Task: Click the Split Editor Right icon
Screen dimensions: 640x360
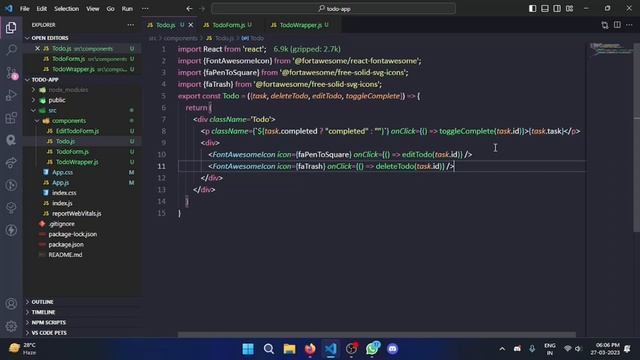Action: [617, 25]
